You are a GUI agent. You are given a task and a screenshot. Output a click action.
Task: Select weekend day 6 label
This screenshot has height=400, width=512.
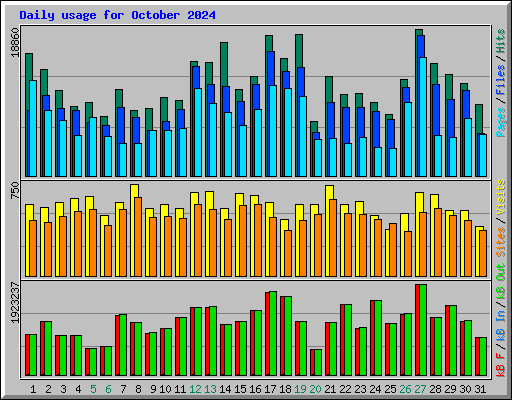pyautogui.click(x=108, y=389)
